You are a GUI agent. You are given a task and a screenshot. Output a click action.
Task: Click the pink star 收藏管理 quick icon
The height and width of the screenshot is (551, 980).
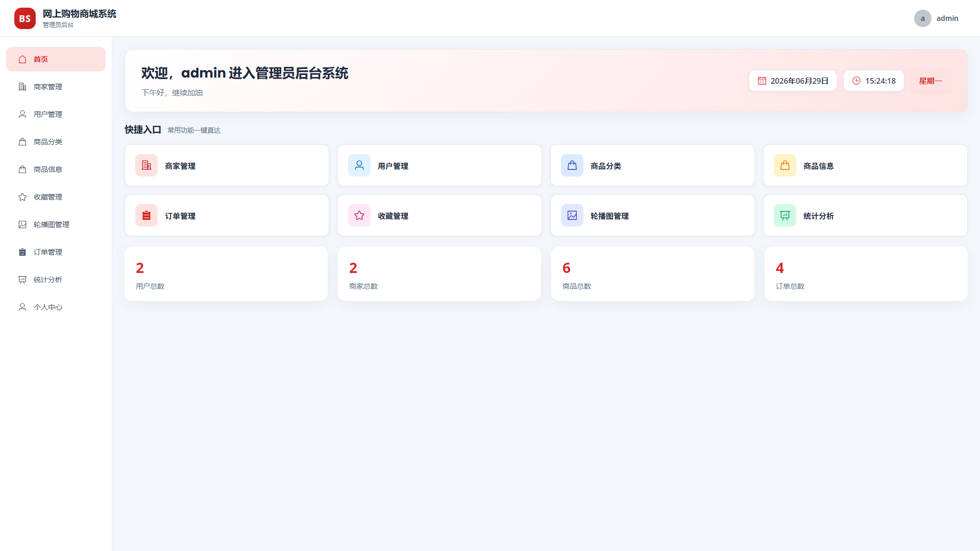click(x=359, y=215)
